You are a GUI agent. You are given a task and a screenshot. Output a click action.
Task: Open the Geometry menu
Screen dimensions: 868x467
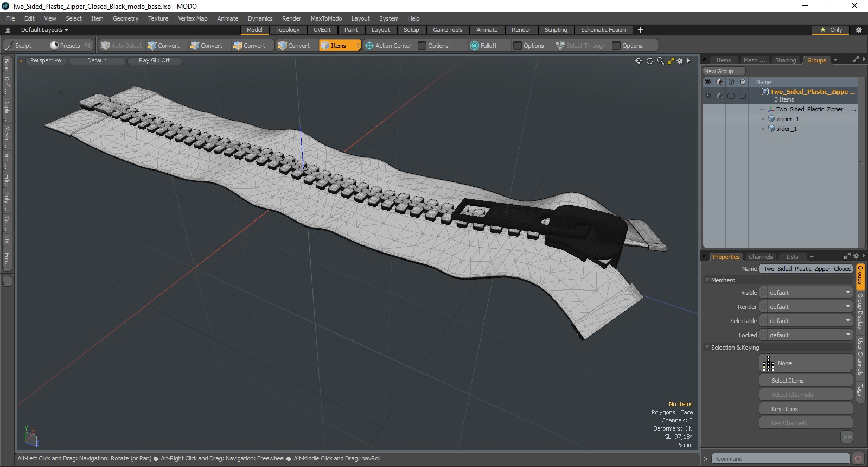pos(125,18)
